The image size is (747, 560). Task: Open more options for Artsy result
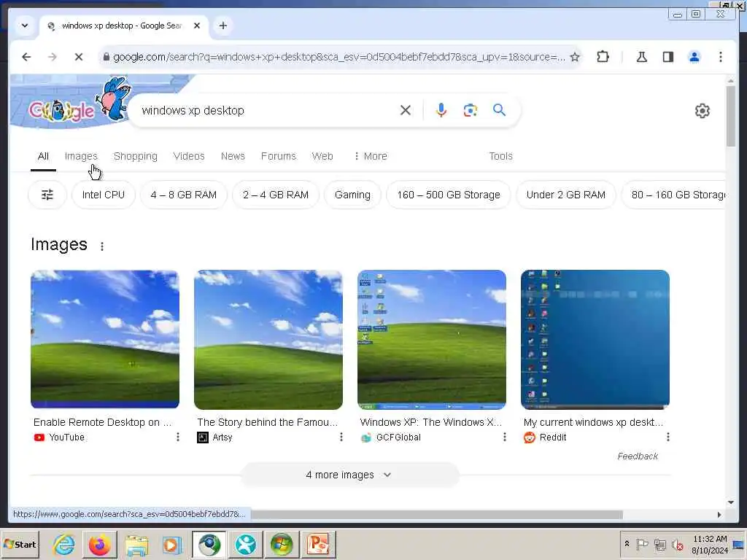pos(341,437)
